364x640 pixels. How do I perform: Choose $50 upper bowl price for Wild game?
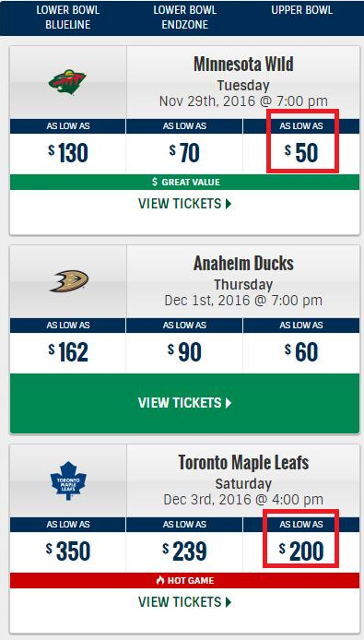[302, 153]
